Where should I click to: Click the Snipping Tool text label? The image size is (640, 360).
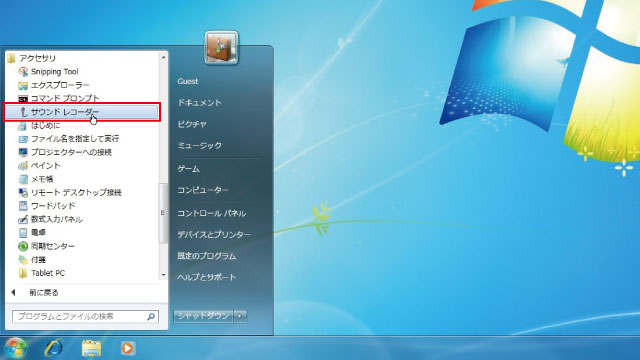point(55,72)
